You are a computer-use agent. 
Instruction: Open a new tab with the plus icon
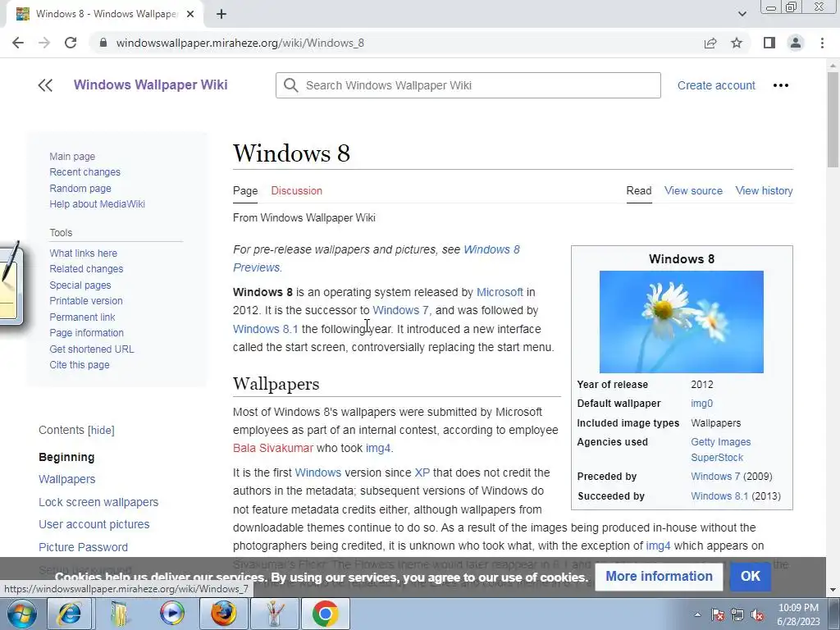pos(221,15)
